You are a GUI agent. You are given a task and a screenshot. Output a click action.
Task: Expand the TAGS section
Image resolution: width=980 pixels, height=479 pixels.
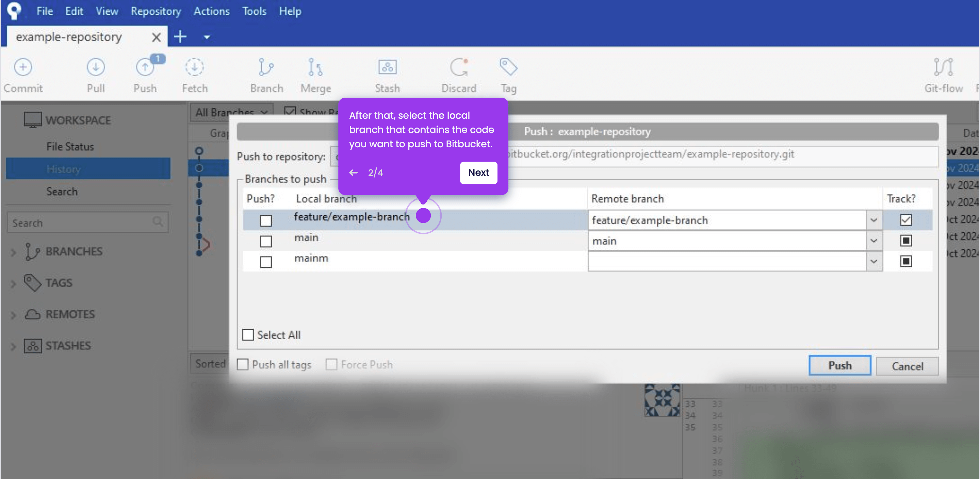pyautogui.click(x=13, y=284)
